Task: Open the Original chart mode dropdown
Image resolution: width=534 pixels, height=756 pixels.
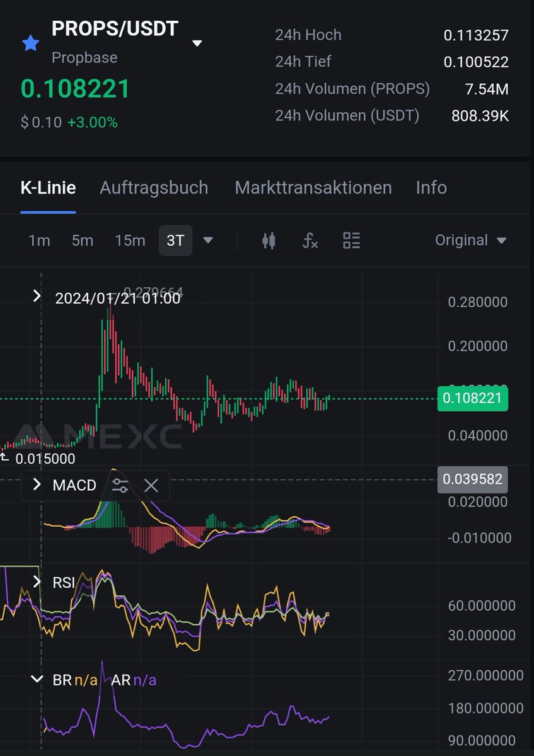Action: (x=471, y=240)
